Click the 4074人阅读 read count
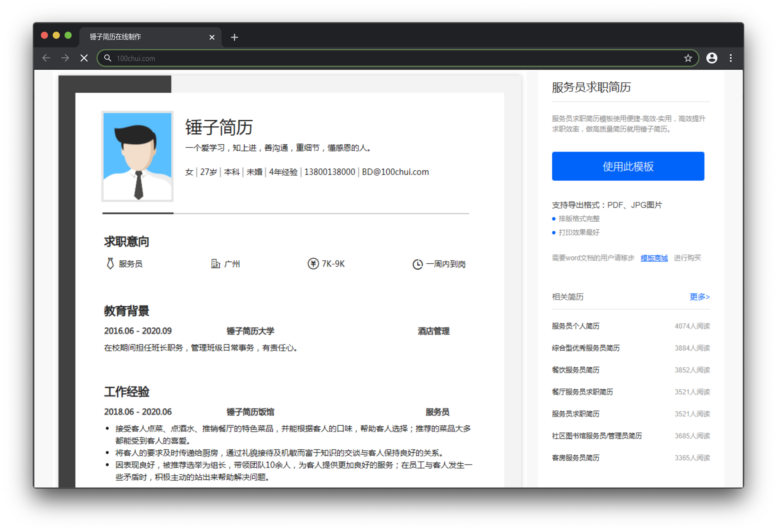The image size is (777, 532). (x=692, y=326)
